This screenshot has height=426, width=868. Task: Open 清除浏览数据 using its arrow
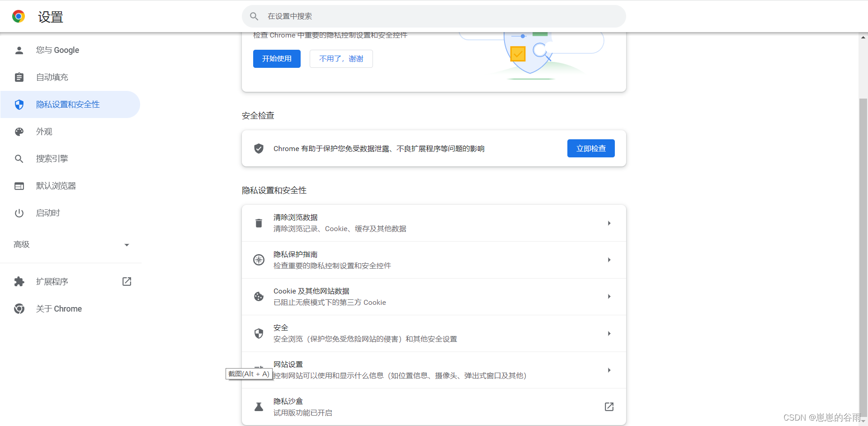click(x=609, y=223)
